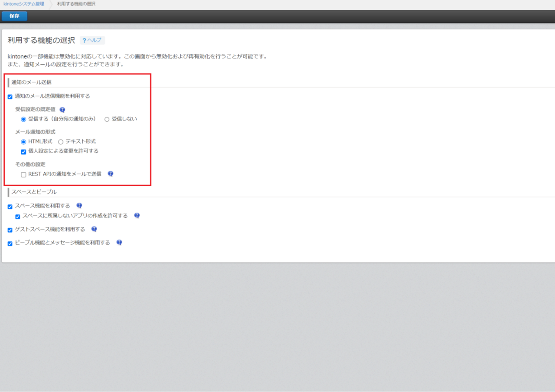
Task: Show help for スペースに所属しないアプリの作成を許可する
Action: pos(137,215)
